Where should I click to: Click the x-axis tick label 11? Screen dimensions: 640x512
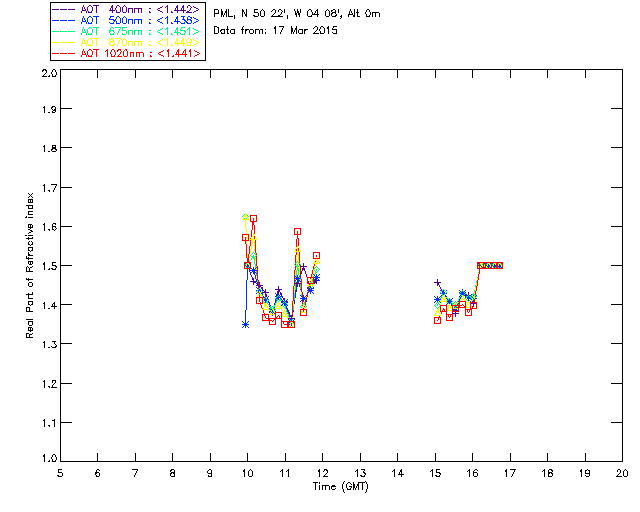(285, 473)
